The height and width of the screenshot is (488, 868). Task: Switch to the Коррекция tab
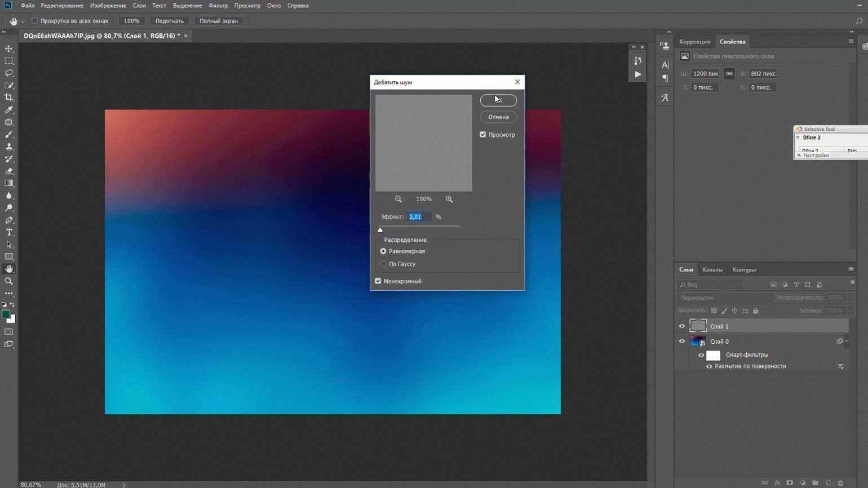695,42
